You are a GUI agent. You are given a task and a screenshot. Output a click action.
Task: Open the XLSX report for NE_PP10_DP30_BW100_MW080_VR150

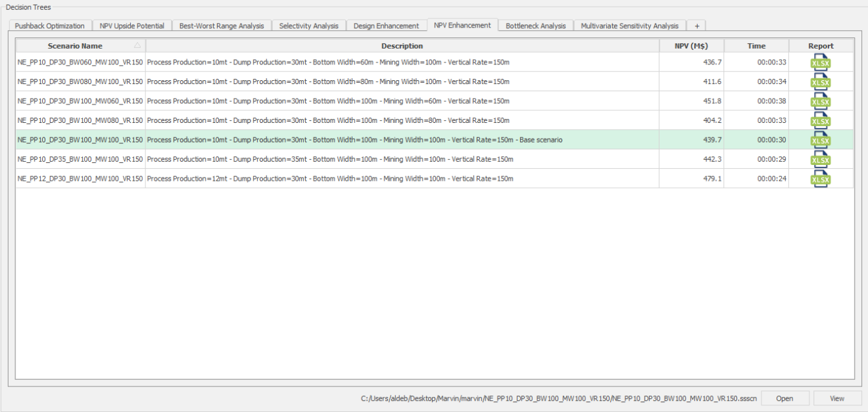point(821,121)
